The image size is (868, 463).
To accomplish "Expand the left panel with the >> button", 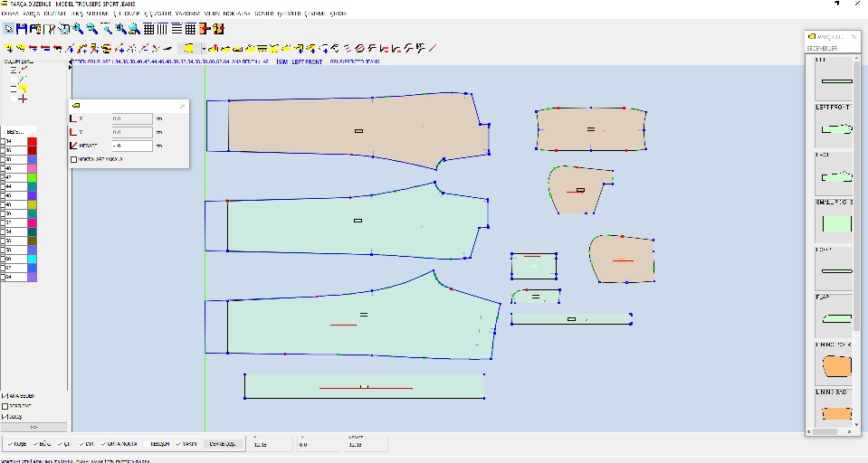I will [x=34, y=426].
